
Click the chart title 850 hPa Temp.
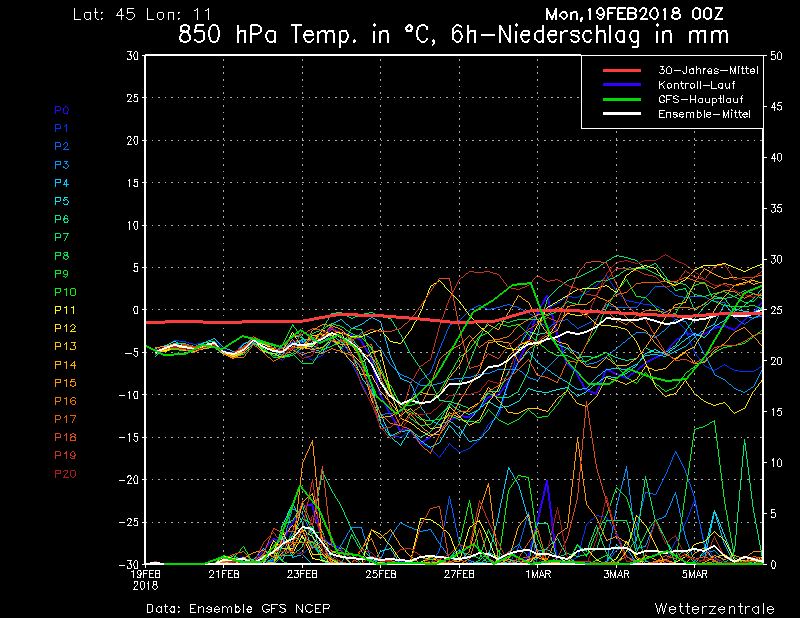coord(453,35)
